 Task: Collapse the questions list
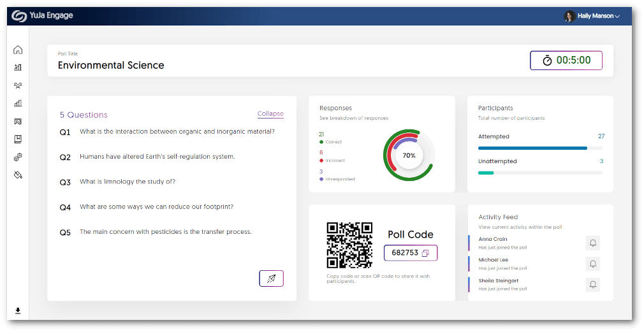click(270, 114)
